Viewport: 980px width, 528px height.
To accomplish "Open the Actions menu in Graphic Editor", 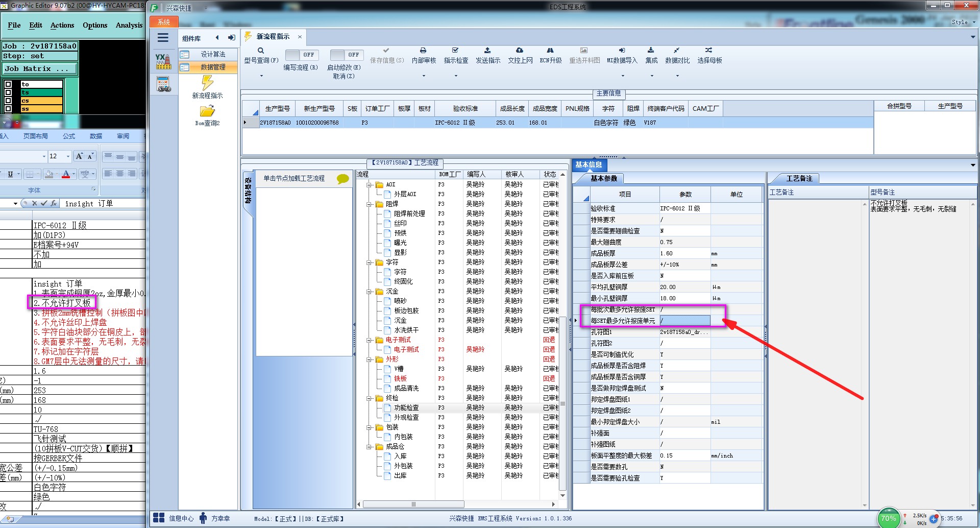I will [62, 25].
